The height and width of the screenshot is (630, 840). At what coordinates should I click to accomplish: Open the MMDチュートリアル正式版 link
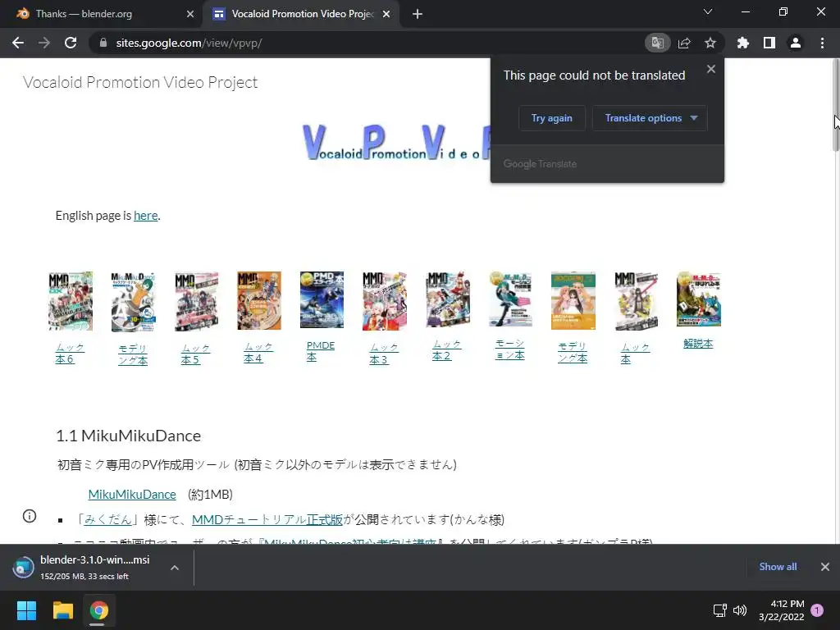click(267, 519)
